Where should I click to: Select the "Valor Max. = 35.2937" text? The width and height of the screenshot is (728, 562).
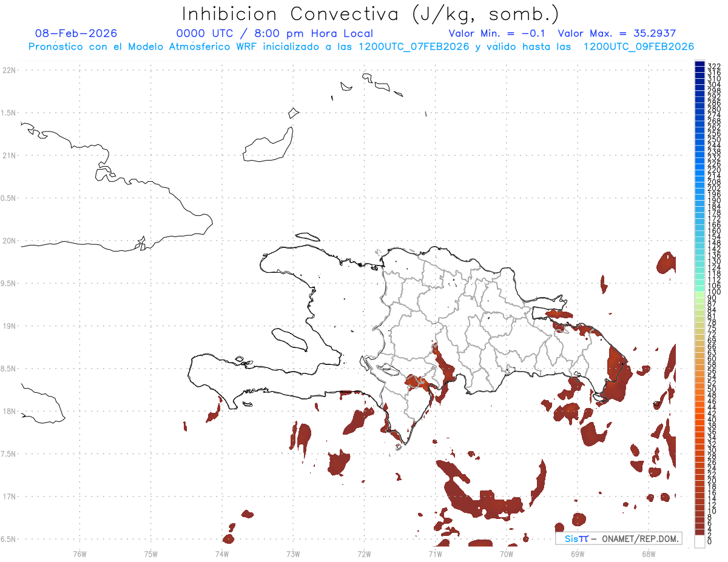[616, 33]
